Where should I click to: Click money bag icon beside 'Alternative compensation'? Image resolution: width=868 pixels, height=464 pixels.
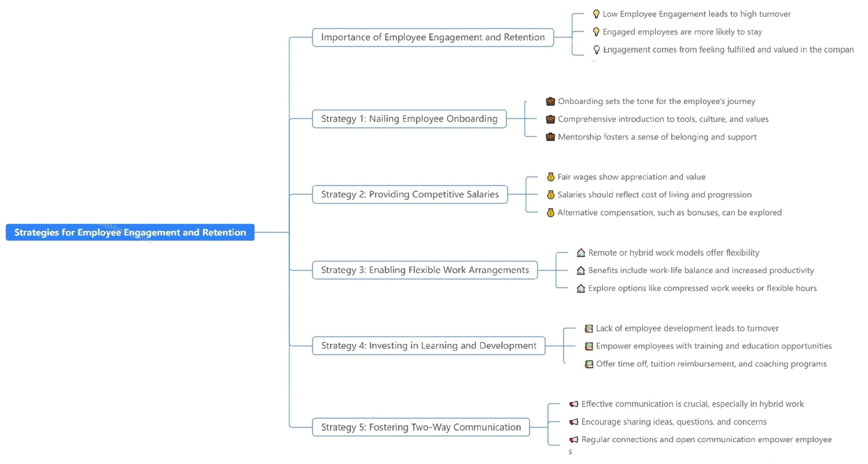pyautogui.click(x=551, y=213)
